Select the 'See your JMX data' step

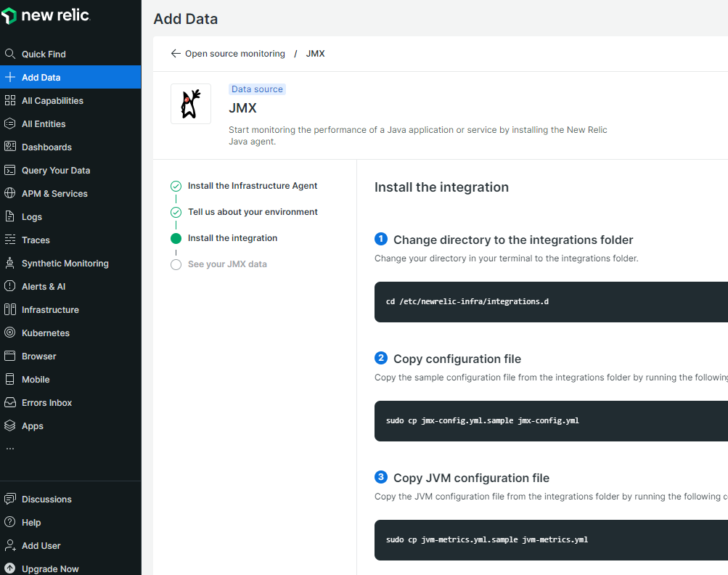[227, 264]
